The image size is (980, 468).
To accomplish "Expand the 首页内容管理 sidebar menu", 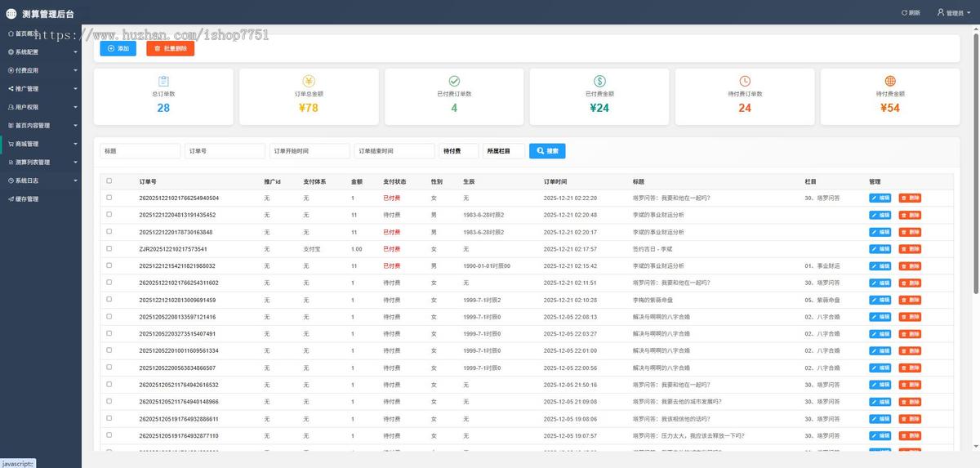I will [x=41, y=125].
